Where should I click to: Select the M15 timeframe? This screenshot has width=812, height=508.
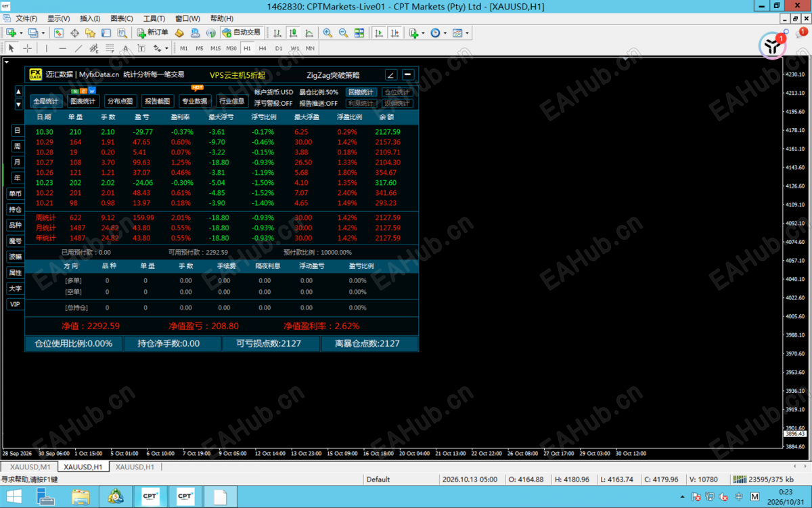tap(215, 48)
